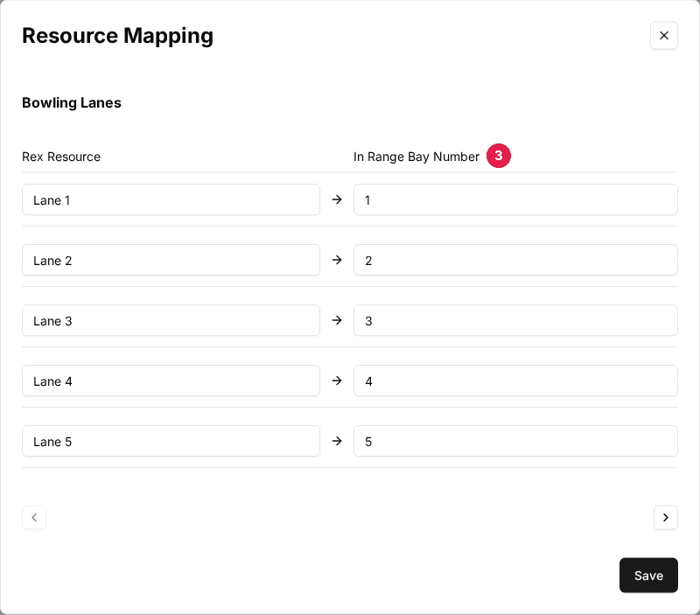The image size is (700, 615).
Task: Click the red badge showing 3
Action: [x=498, y=156]
